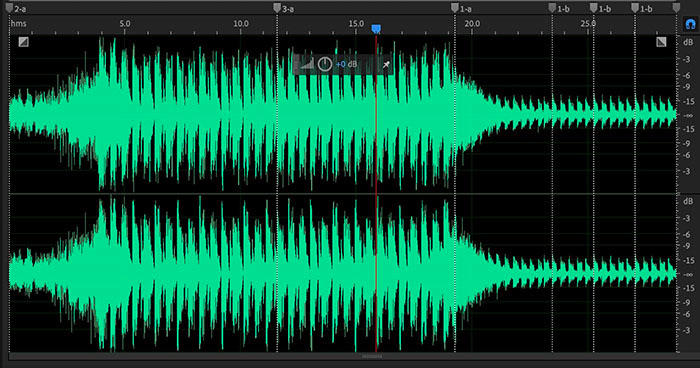Select the 1-b marker right after 25.0
Screen dimensions: 700x368
[593, 8]
